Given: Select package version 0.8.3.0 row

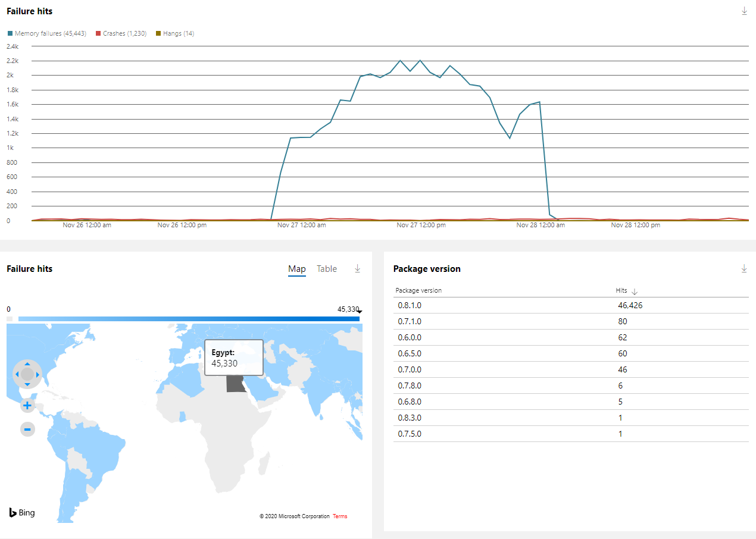Looking at the screenshot, I should [x=571, y=418].
